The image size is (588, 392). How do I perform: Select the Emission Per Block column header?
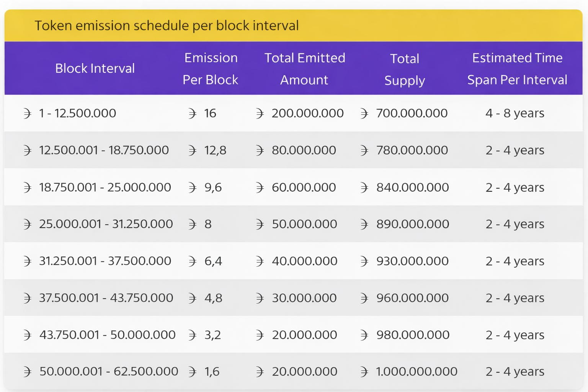(211, 69)
